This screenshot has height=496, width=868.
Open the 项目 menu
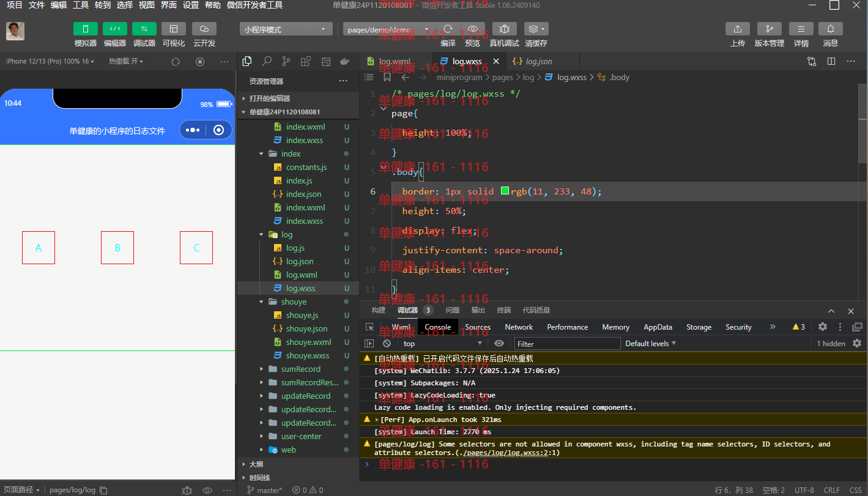tap(14, 5)
